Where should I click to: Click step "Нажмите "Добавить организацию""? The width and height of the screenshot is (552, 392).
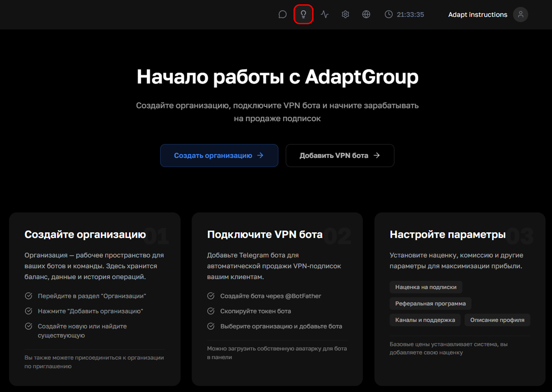click(90, 311)
